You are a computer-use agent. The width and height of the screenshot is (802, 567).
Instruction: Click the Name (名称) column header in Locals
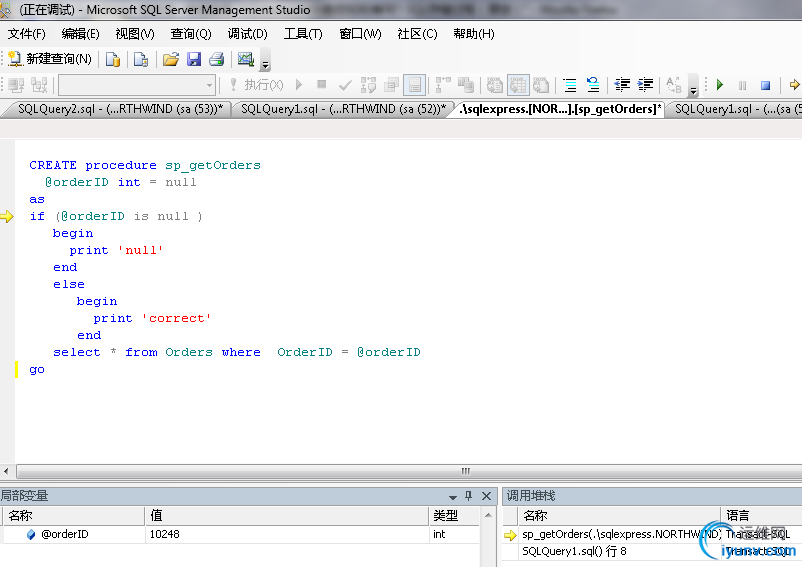tap(74, 515)
